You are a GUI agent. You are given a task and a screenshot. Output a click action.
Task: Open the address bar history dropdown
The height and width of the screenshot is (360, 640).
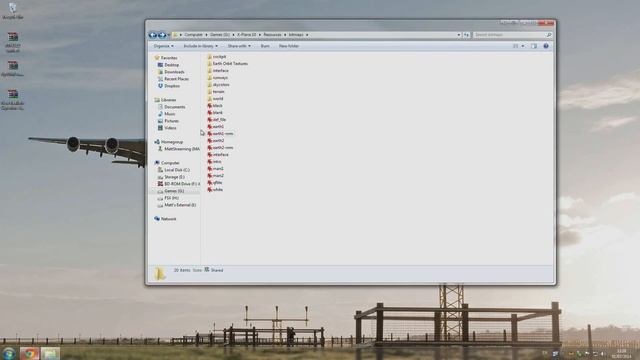click(459, 35)
